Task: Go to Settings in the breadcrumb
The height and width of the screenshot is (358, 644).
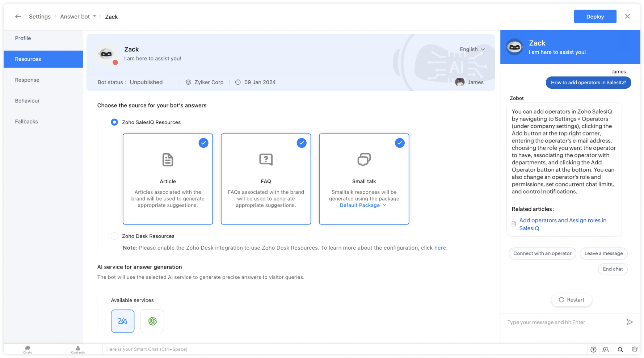Action: click(40, 17)
